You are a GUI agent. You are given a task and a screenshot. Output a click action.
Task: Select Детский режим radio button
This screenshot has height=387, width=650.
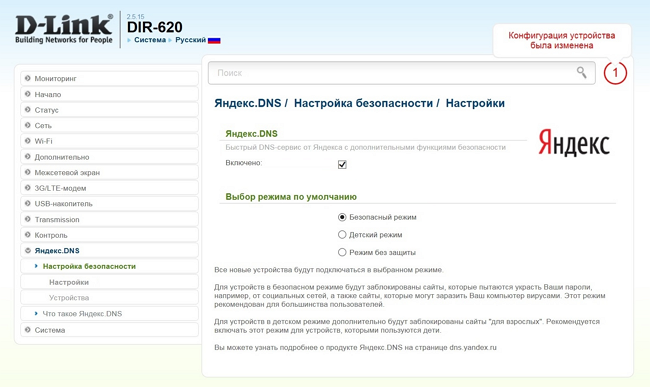(x=342, y=235)
